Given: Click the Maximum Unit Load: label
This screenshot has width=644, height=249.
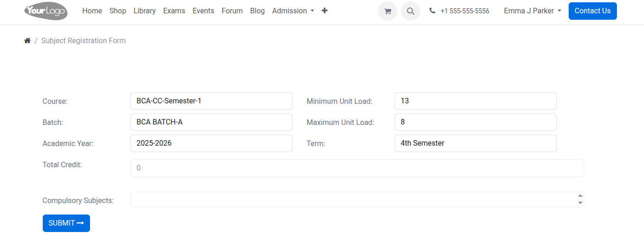Looking at the screenshot, I should [340, 123].
